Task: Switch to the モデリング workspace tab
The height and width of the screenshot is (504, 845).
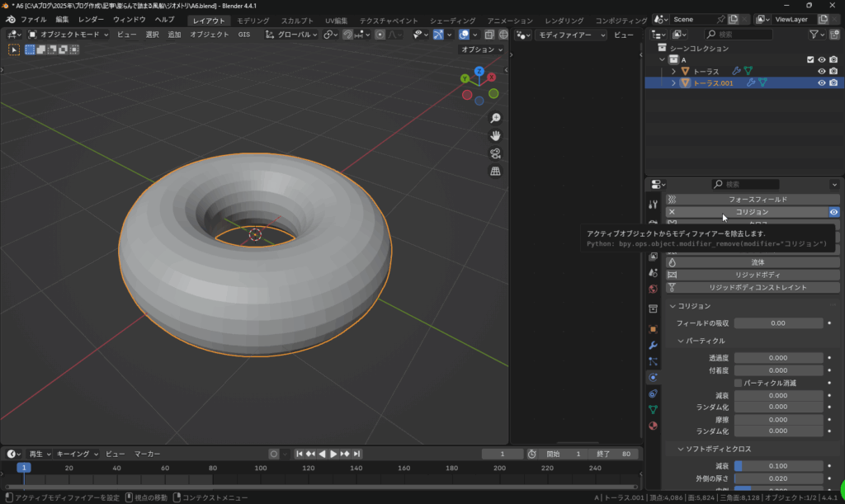Action: pyautogui.click(x=253, y=21)
